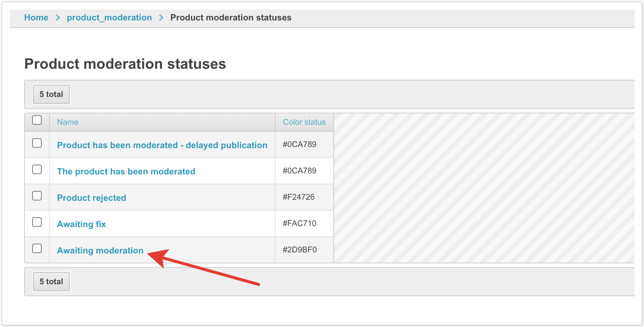Sort by the Name column header
This screenshot has height=327, width=644.
(x=68, y=122)
